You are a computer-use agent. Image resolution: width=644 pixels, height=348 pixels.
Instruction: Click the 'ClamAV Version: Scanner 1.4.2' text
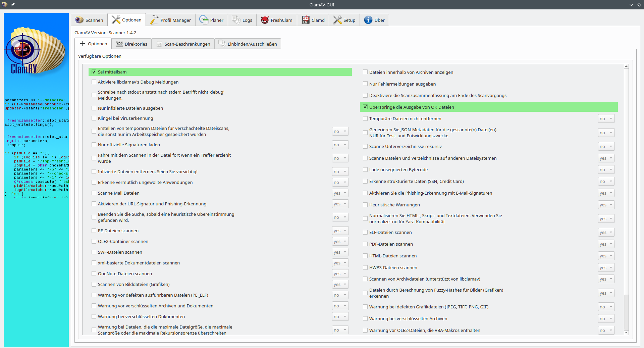(105, 33)
